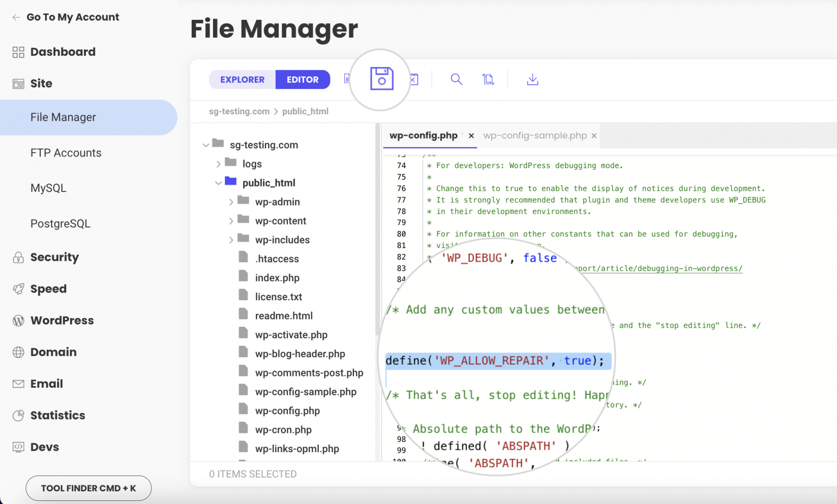
Task: Click the Security lock icon
Action: [x=18, y=257]
